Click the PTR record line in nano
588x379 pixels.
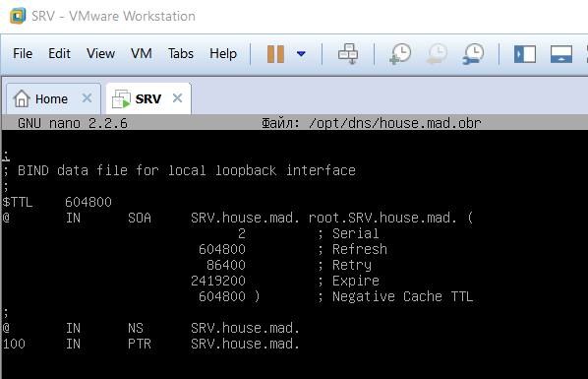pyautogui.click(x=151, y=345)
